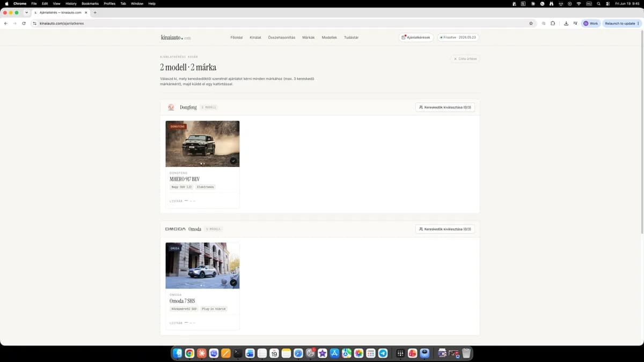Open Finder from the dock
The image size is (644, 362).
pyautogui.click(x=178, y=353)
